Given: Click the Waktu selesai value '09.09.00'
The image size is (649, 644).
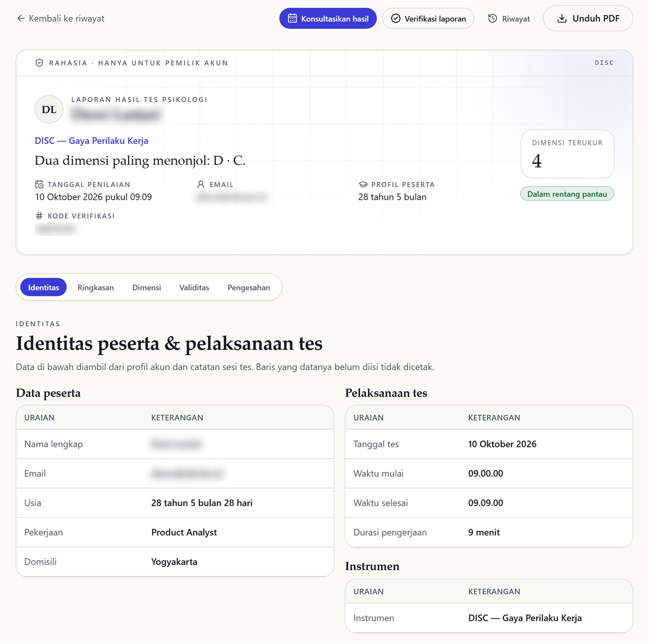Looking at the screenshot, I should click(485, 503).
